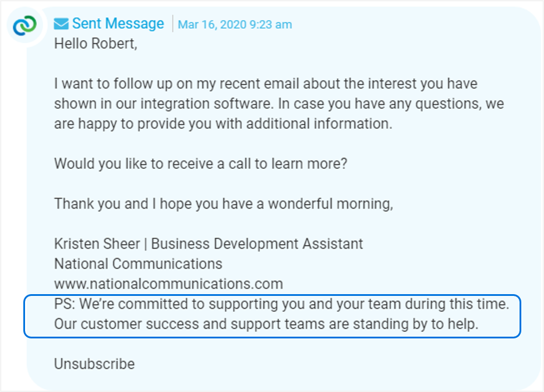Click the Unsubscribe link
This screenshot has width=544, height=392.
[94, 364]
